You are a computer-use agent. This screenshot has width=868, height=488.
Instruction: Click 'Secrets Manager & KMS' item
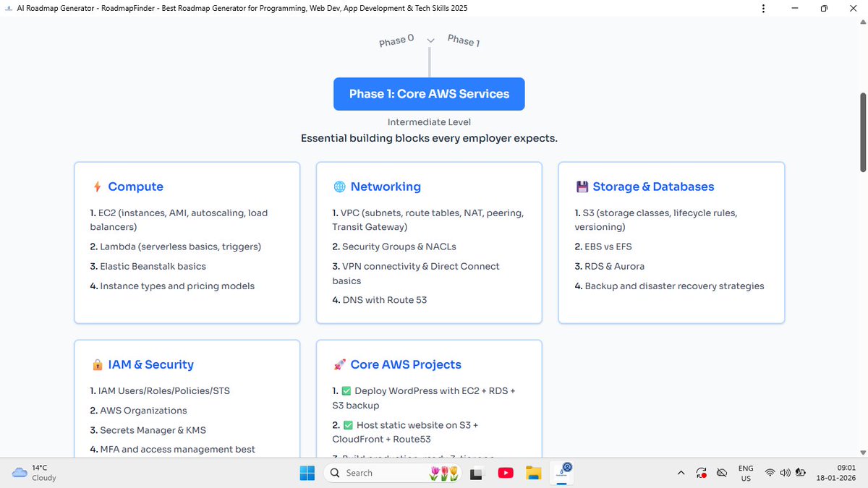148,430
